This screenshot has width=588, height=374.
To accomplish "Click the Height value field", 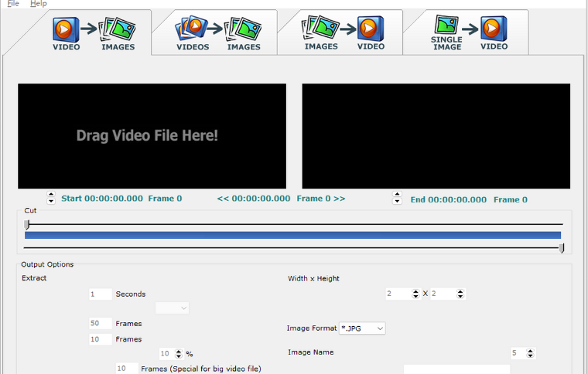I will coord(443,294).
